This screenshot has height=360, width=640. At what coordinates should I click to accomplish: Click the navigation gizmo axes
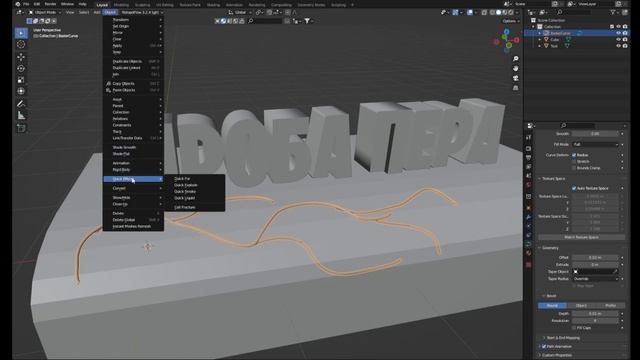point(507,41)
